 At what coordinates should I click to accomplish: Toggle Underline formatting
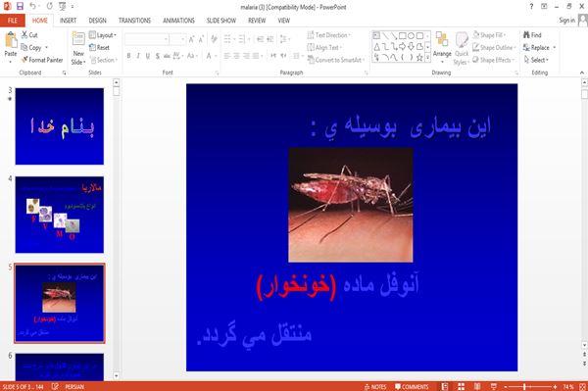[x=148, y=56]
